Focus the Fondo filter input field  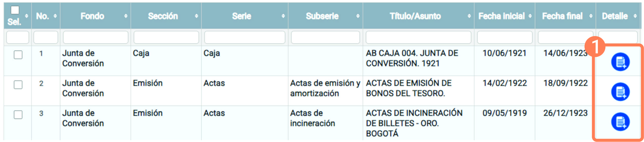pos(95,37)
